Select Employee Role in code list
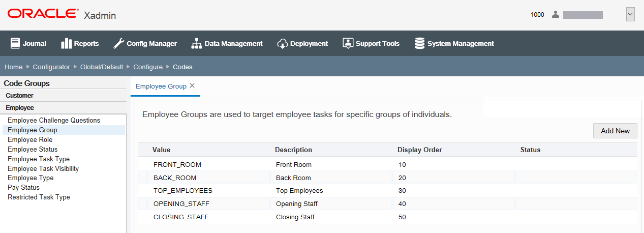 tap(30, 140)
